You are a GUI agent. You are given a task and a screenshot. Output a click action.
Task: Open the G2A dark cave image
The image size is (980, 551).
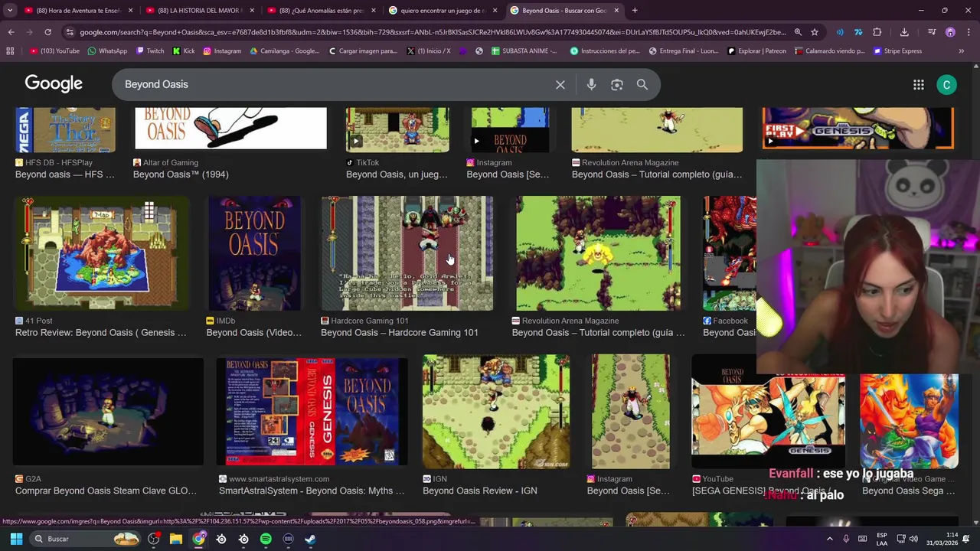click(x=108, y=412)
